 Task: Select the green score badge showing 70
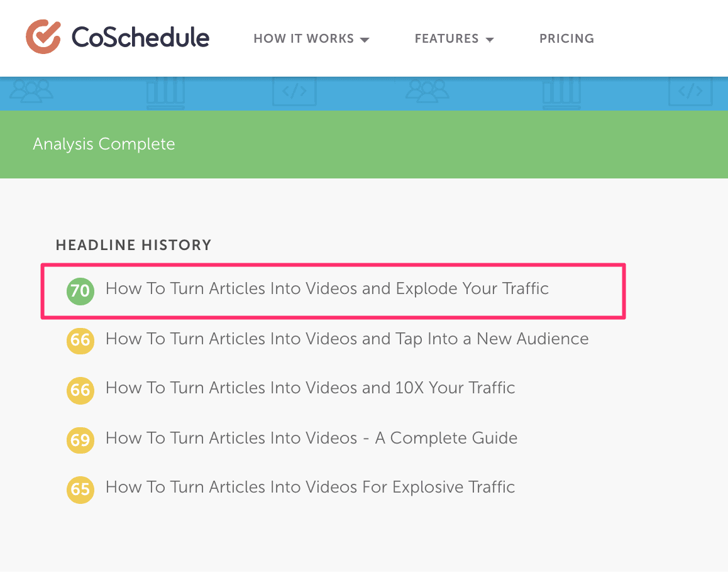coord(80,290)
